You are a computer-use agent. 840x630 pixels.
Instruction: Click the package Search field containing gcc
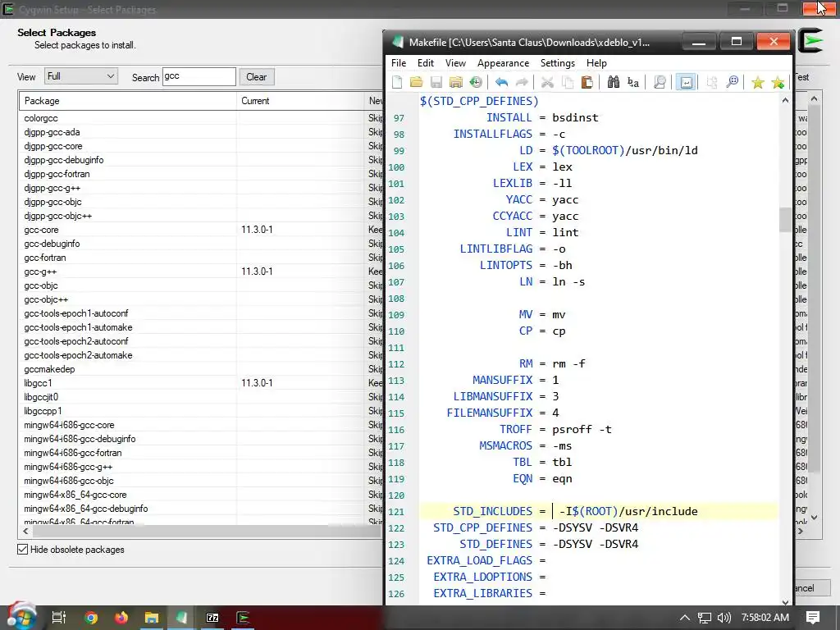199,76
